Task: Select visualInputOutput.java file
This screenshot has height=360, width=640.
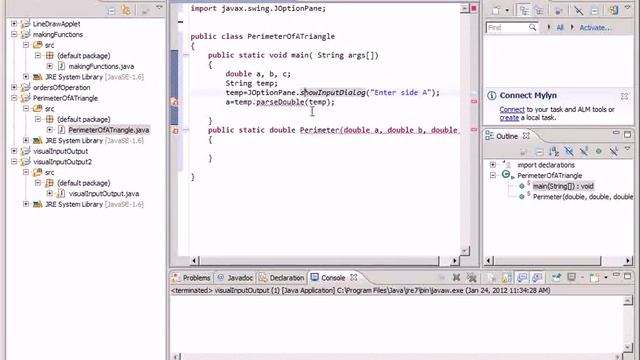Action: point(104,193)
